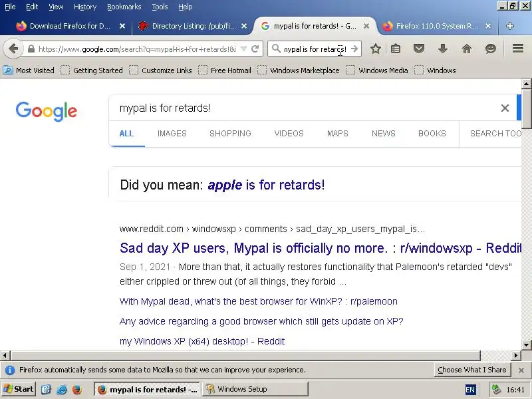The height and width of the screenshot is (399, 532).
Task: Select the SHOPPING results tab
Action: click(x=230, y=134)
